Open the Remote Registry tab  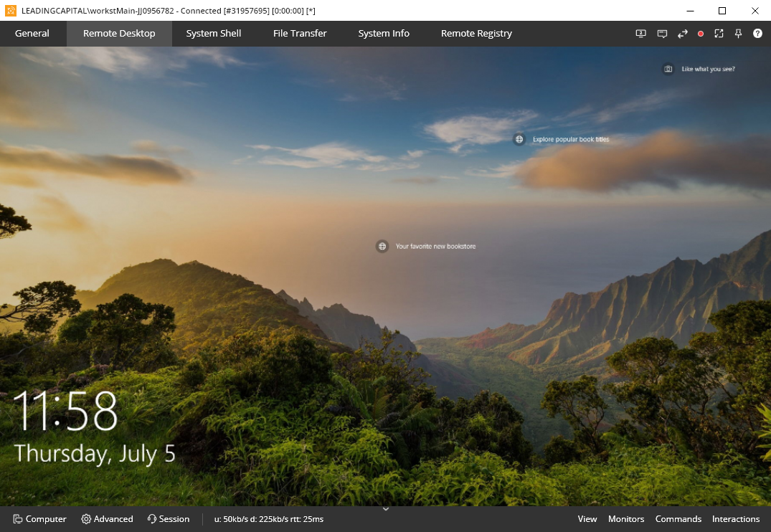click(476, 34)
